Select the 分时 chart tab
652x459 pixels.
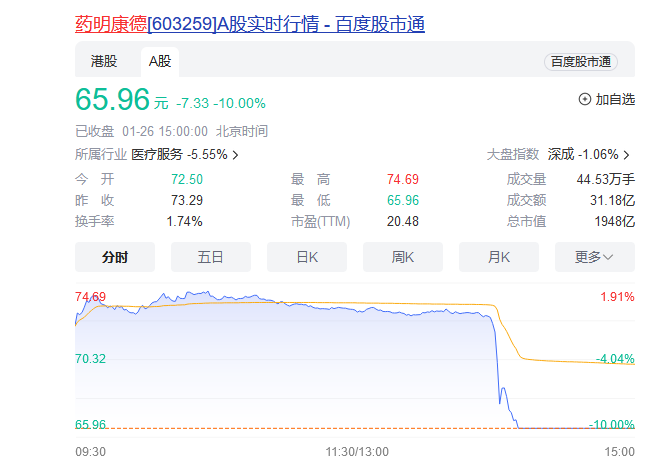(115, 257)
